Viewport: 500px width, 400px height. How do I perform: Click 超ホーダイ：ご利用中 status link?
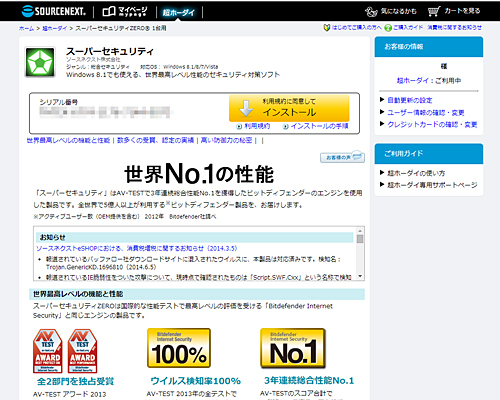pos(429,80)
